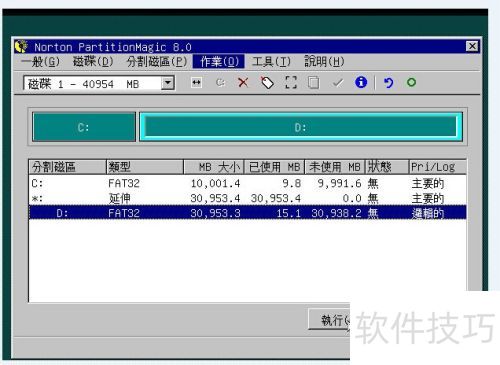Click the dashed-square check partition icon
The height and width of the screenshot is (365, 500).
click(291, 82)
